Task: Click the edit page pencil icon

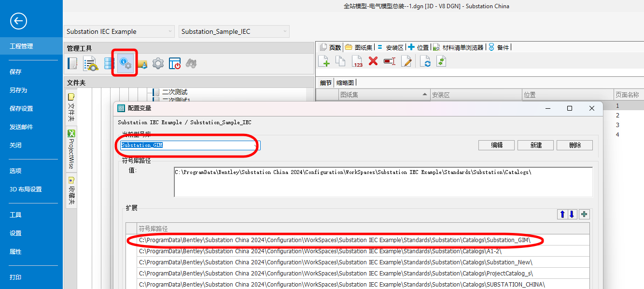Action: coord(406,61)
